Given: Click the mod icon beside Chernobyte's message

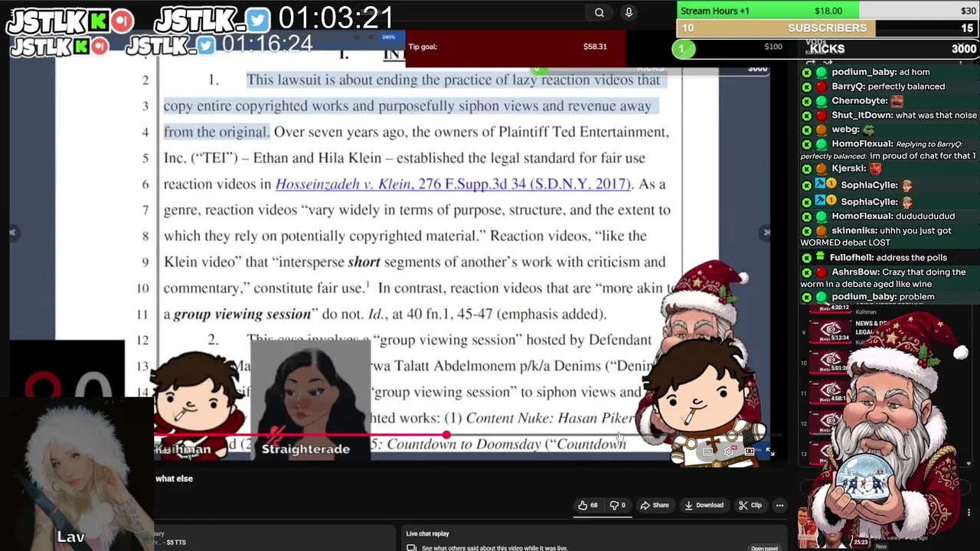Looking at the screenshot, I should tap(806, 101).
